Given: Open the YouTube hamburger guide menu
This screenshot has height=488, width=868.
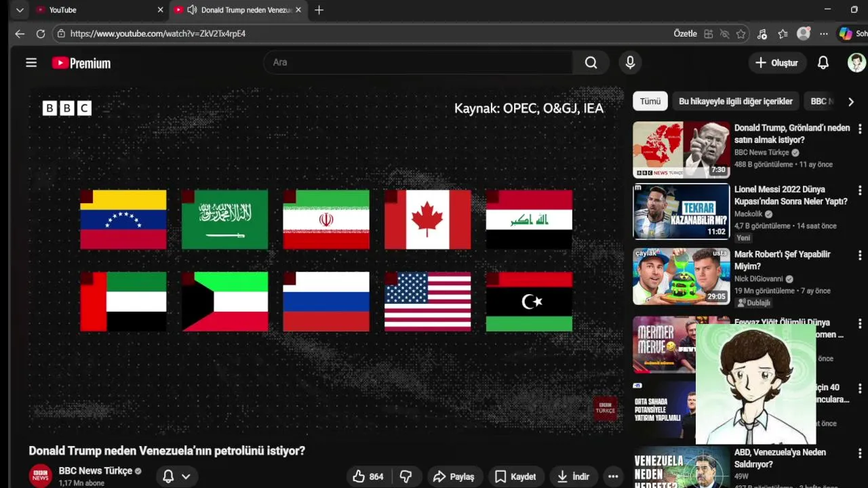Looking at the screenshot, I should click(31, 62).
